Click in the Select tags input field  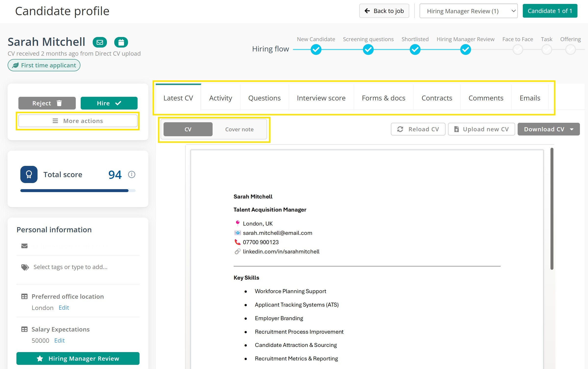click(x=86, y=267)
